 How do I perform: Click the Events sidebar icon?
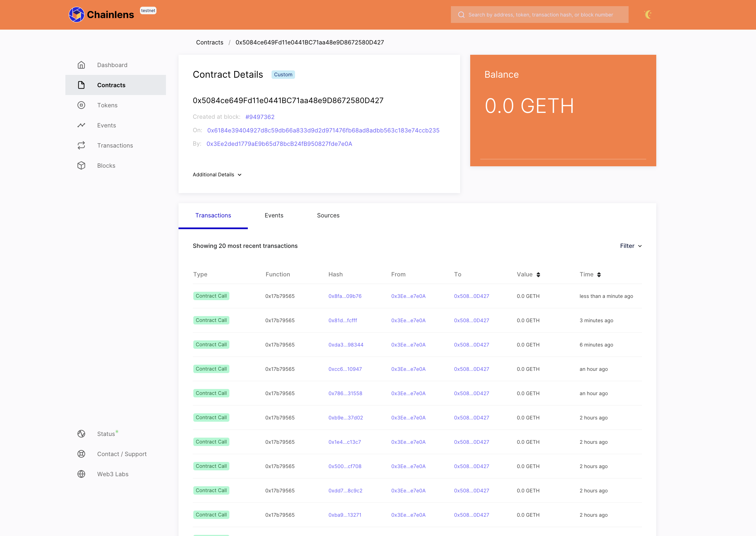click(81, 125)
